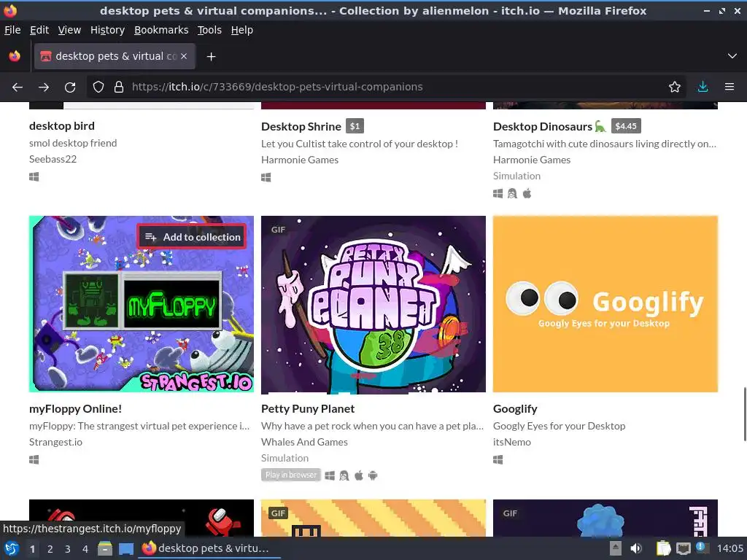Click the clock showing 14:05
The image size is (747, 560).
(729, 548)
